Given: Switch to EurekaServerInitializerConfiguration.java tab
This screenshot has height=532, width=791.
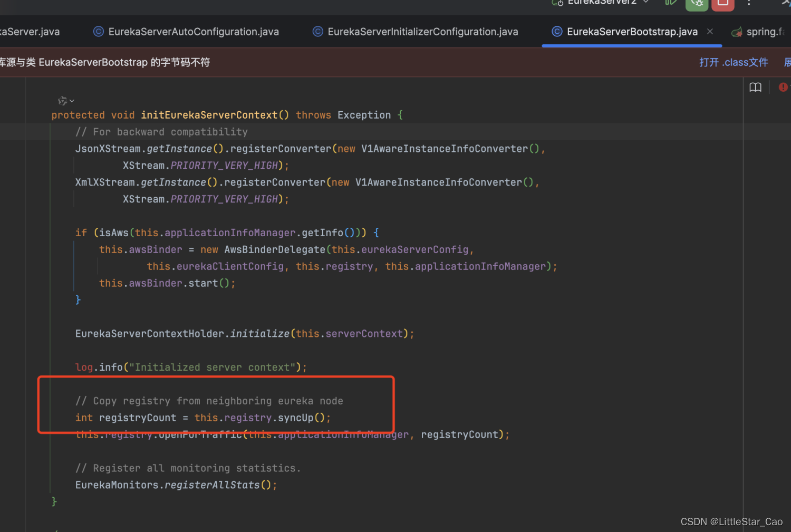Looking at the screenshot, I should pos(416,32).
